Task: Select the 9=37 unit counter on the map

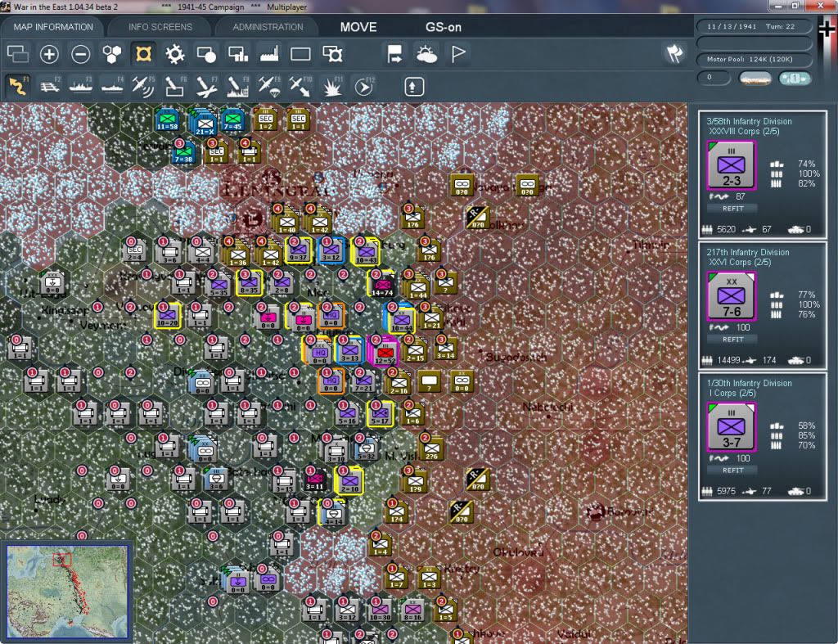Action: pyautogui.click(x=298, y=251)
